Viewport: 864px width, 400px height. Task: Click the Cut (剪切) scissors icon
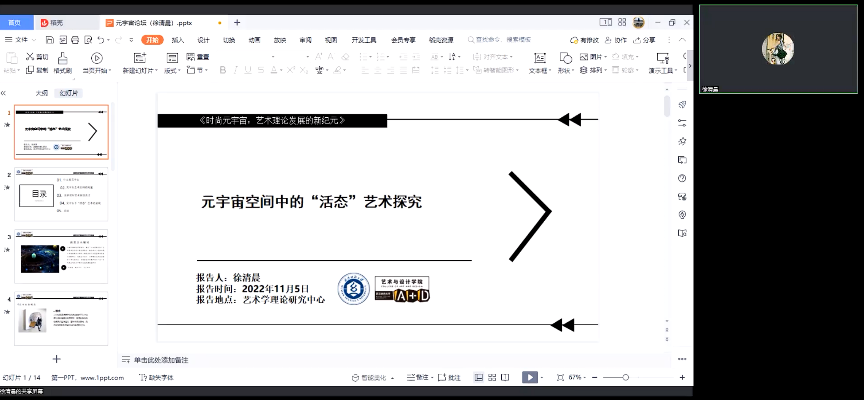[35, 57]
